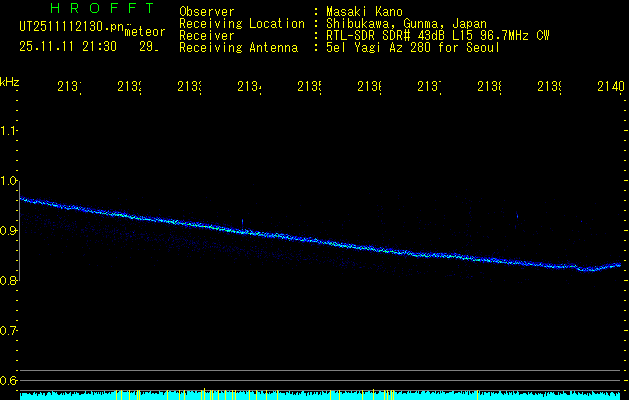The height and width of the screenshot is (400, 629).
Task: Click the 0.6 kHz axis label
Action: 8,380
